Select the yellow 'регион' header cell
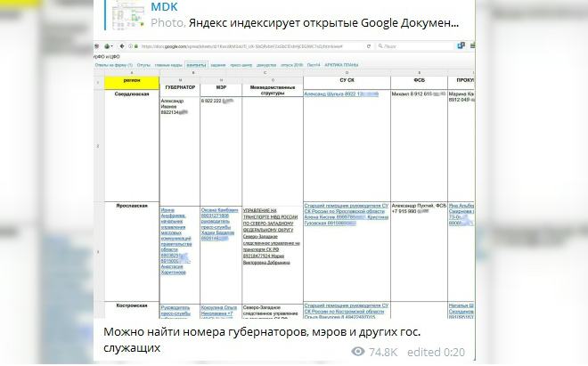The height and width of the screenshot is (366, 588). (x=132, y=83)
